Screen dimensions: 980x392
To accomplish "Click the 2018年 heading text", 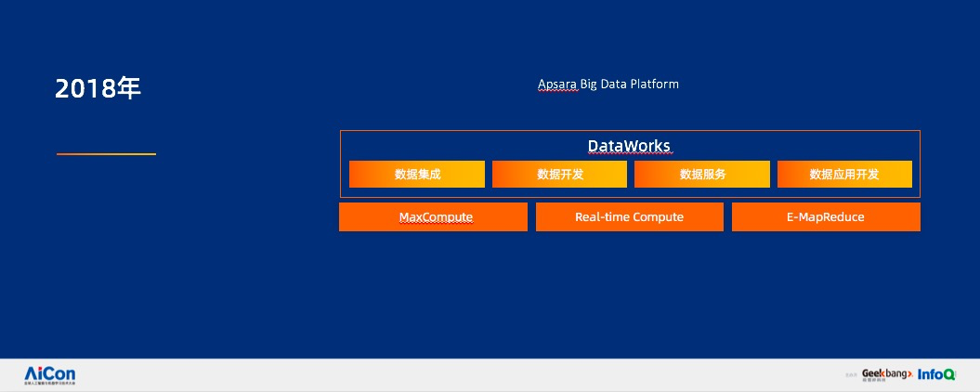I will (x=98, y=89).
